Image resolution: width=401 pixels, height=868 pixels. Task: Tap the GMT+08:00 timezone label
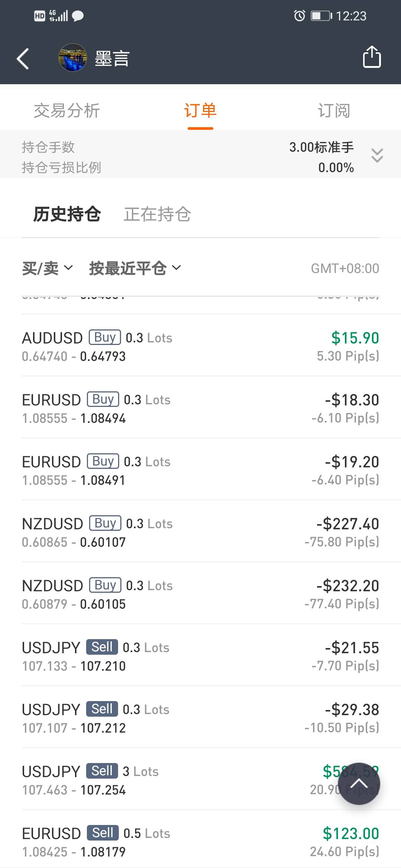click(x=345, y=268)
